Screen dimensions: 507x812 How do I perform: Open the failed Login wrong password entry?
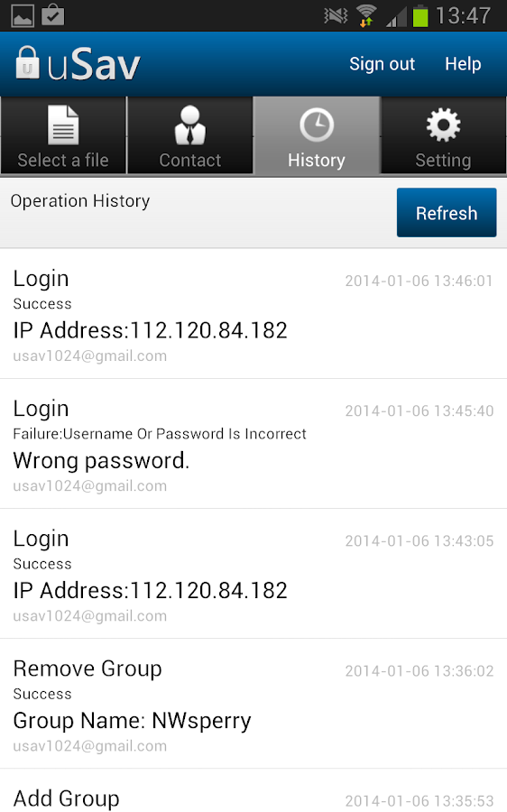(x=253, y=444)
